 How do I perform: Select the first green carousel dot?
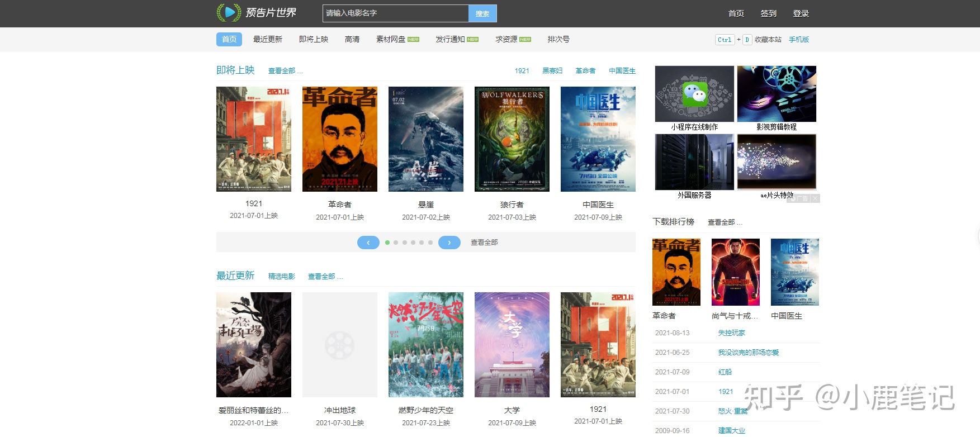coord(387,243)
